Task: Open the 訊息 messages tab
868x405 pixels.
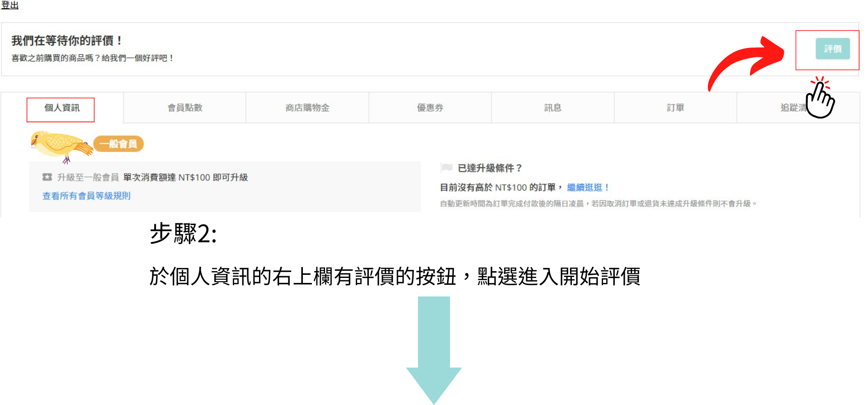Action: [552, 108]
